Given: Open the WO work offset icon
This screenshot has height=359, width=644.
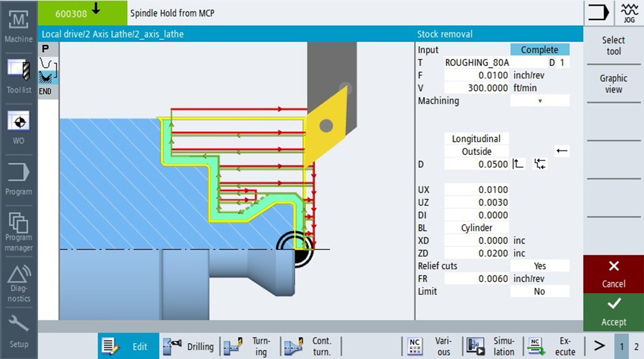Looking at the screenshot, I should click(x=19, y=127).
